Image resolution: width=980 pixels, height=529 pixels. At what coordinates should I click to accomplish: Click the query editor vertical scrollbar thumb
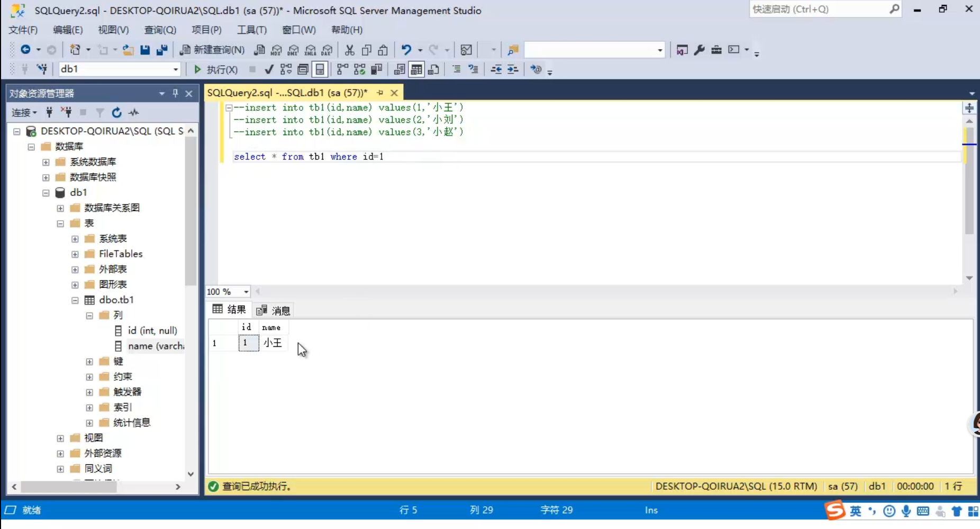969,180
